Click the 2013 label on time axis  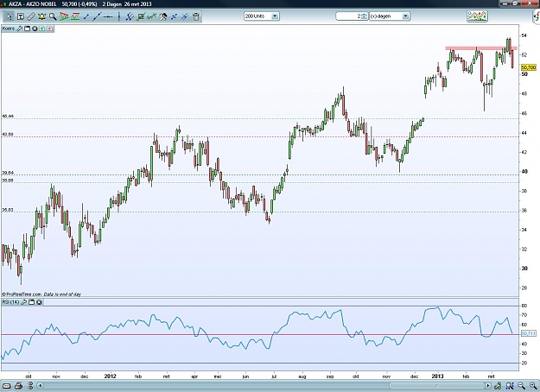coord(437,376)
